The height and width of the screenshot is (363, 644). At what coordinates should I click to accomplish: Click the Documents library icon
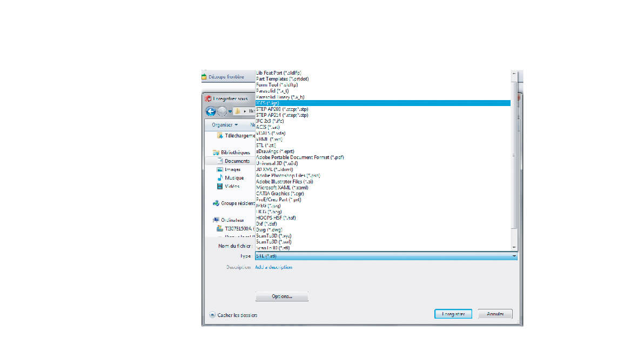click(x=220, y=161)
